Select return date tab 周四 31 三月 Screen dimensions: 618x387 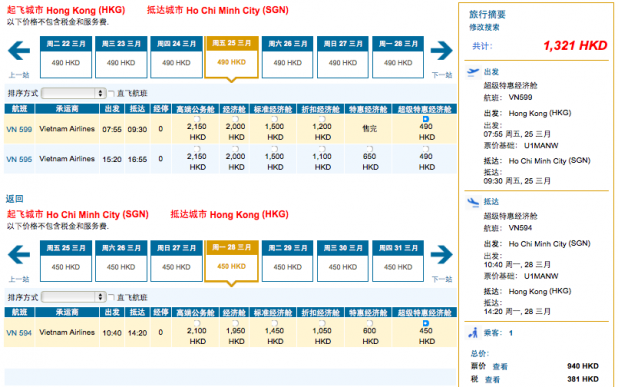(398, 261)
